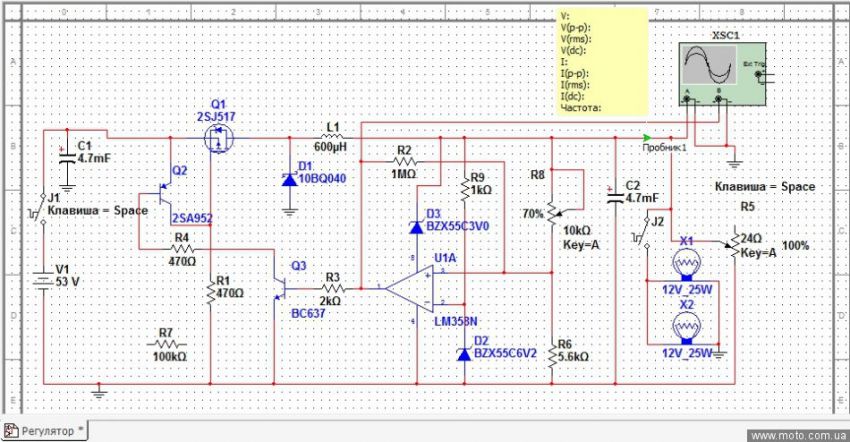This screenshot has width=850, height=442.
Task: Switch to the Регулятор schematic tab
Action: tap(45, 430)
